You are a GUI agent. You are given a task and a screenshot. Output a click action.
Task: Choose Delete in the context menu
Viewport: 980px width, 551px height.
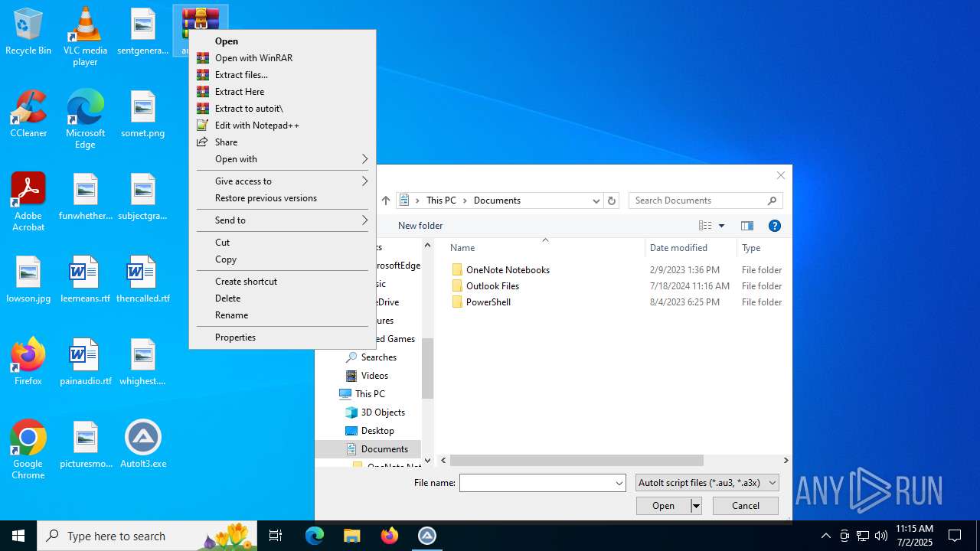coord(283,298)
